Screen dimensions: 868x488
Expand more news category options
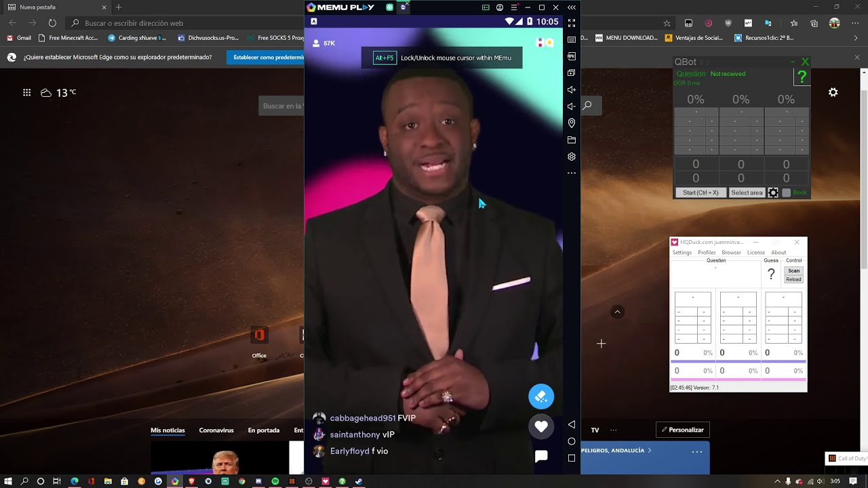coord(614,430)
